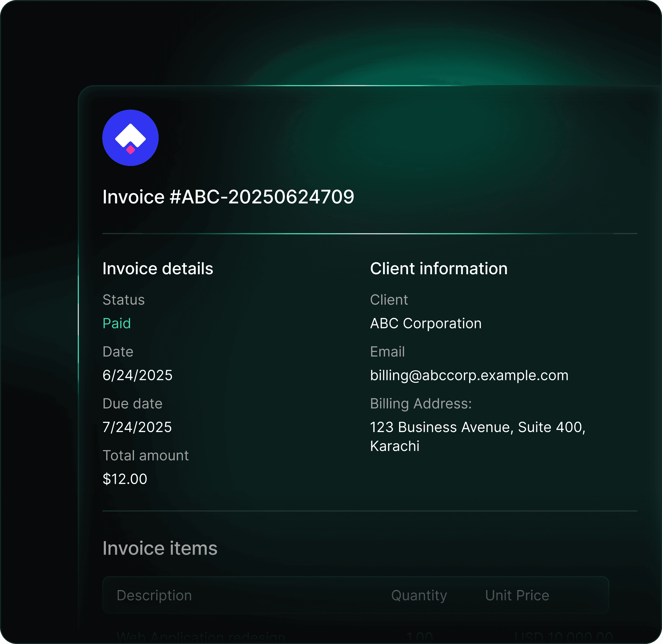Click the blue company logo icon
Viewport: 662px width, 644px height.
[130, 138]
